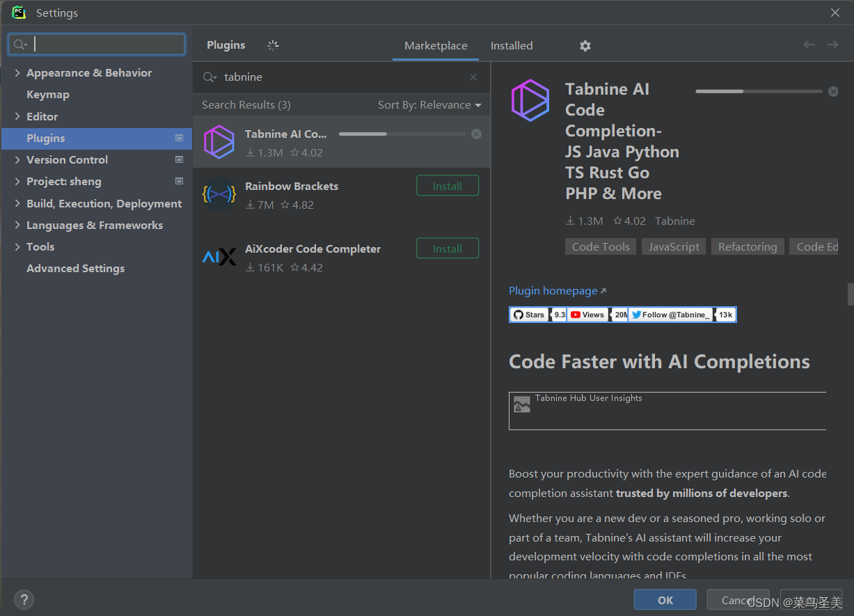Screen dimensions: 854x616
Task: Confirm settings with the OK button
Action: (665, 600)
